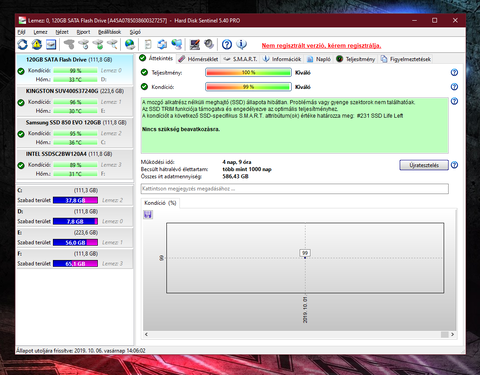Click help icon beside green status text
Image resolution: width=480 pixels, height=375 pixels.
[x=454, y=101]
